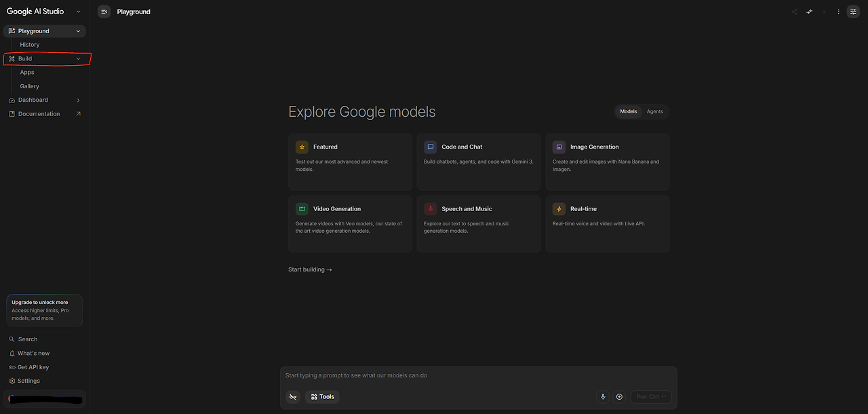Click the Settings label in sidebar
868x414 pixels.
click(x=28, y=381)
